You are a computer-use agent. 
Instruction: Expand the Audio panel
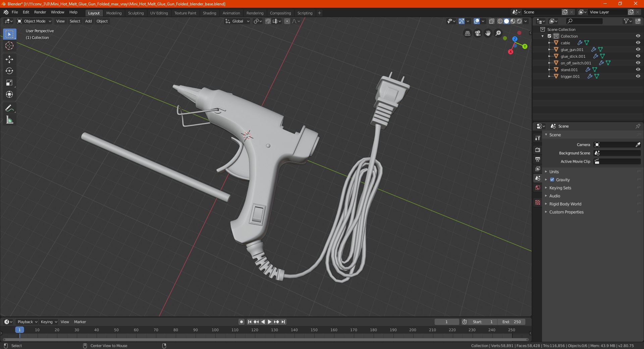[x=554, y=196]
